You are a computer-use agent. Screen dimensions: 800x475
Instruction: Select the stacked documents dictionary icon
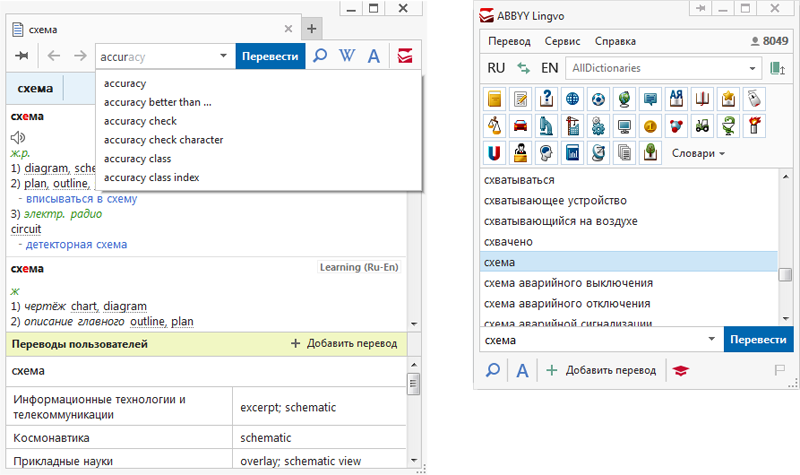[x=624, y=153]
